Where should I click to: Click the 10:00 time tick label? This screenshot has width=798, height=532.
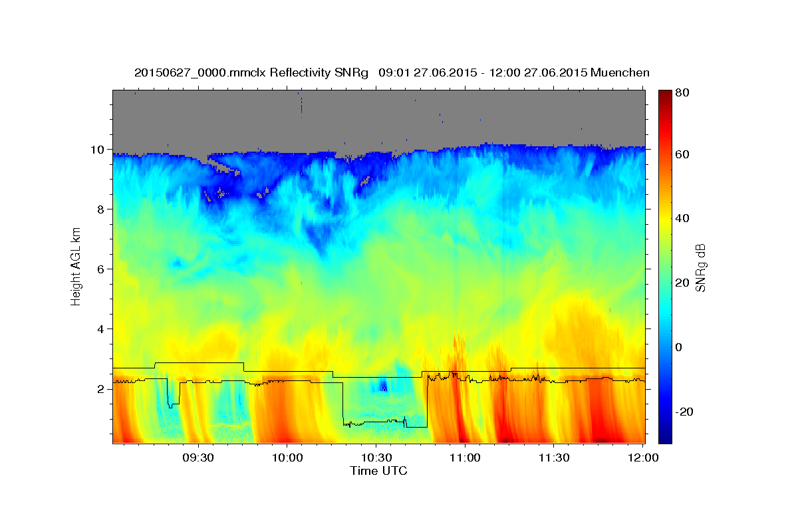(287, 458)
